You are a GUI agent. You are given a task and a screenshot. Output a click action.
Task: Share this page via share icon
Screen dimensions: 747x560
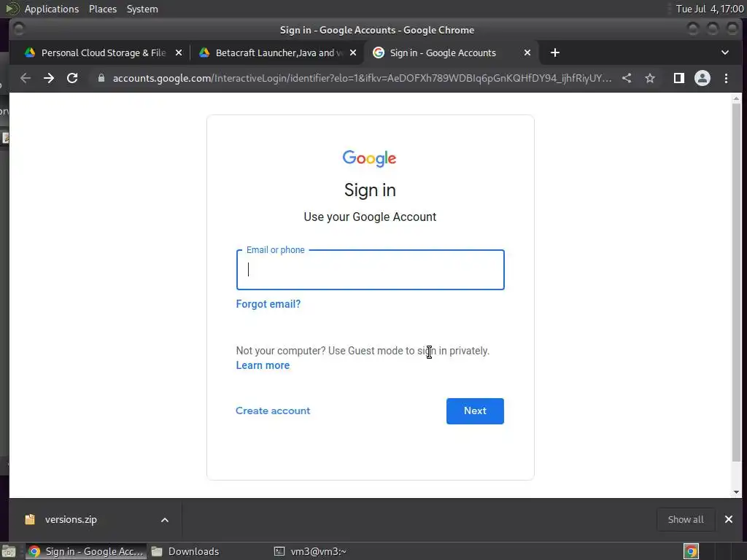[x=627, y=78]
